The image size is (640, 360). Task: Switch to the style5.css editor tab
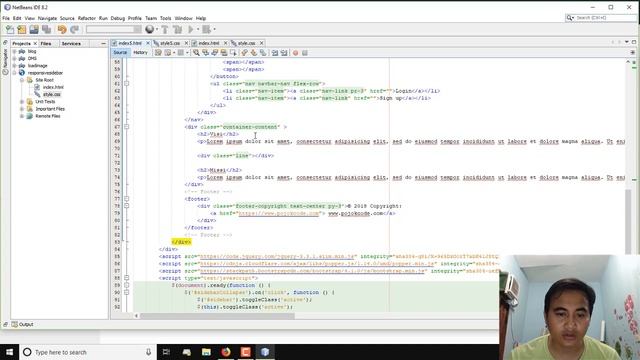pos(170,43)
